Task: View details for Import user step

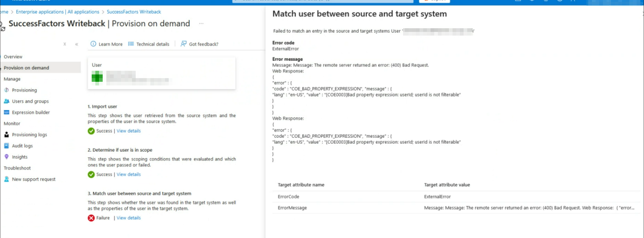Action: point(129,131)
